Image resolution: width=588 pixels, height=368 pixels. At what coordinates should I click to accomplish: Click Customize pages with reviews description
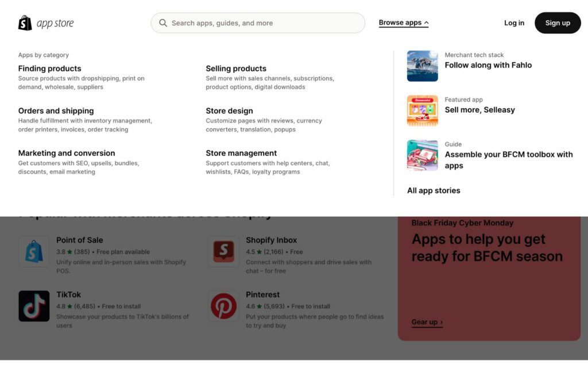[264, 125]
